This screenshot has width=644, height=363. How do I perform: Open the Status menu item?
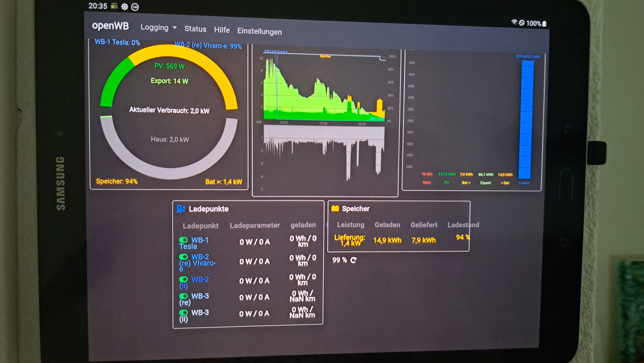(195, 29)
